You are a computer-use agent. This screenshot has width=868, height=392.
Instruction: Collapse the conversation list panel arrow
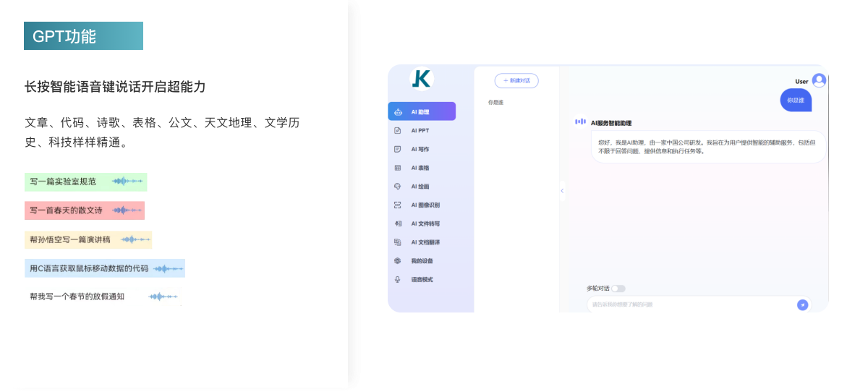562,191
